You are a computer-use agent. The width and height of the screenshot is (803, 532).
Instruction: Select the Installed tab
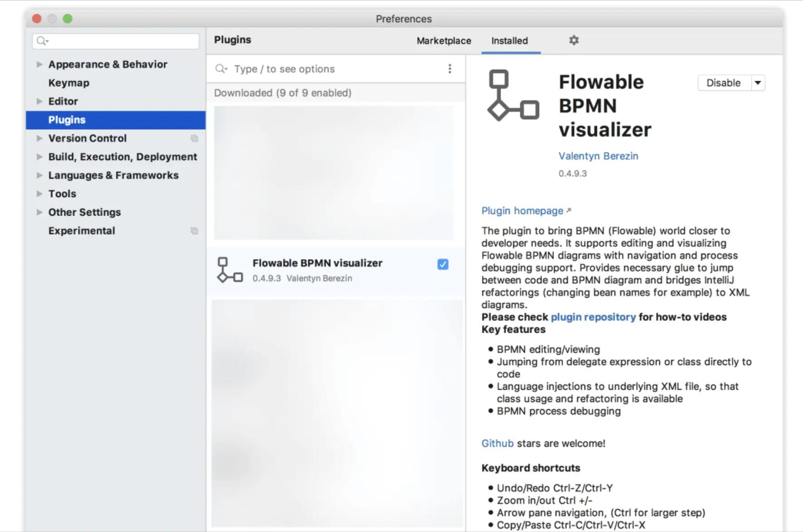point(510,41)
